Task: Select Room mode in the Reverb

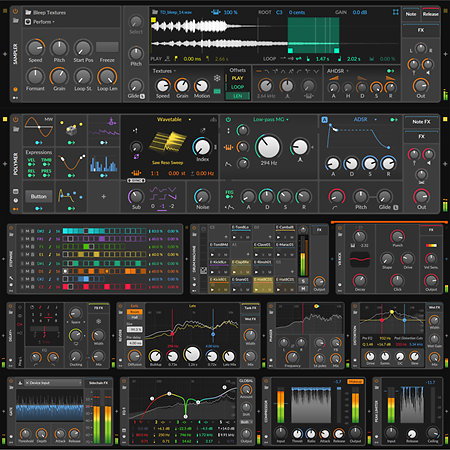Action: coord(134,312)
